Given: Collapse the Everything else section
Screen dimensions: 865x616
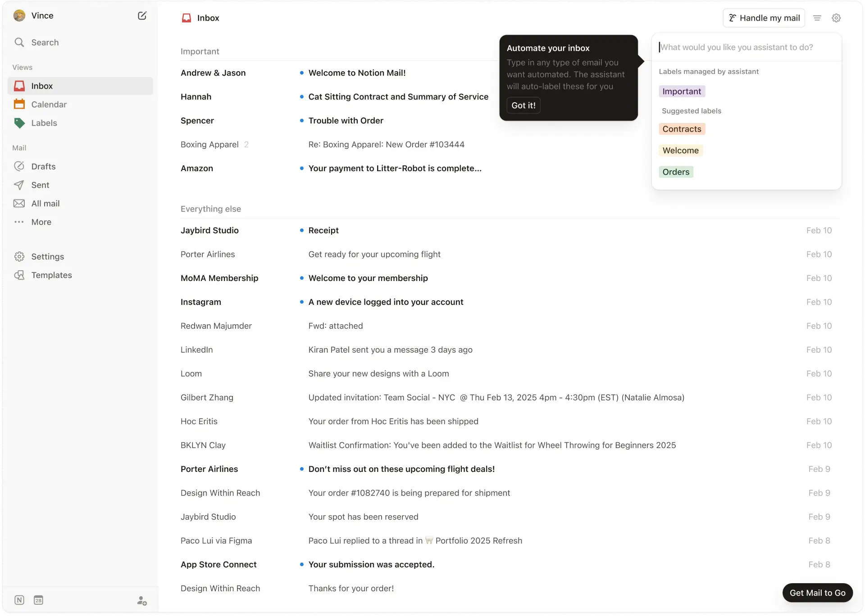Looking at the screenshot, I should pos(210,209).
